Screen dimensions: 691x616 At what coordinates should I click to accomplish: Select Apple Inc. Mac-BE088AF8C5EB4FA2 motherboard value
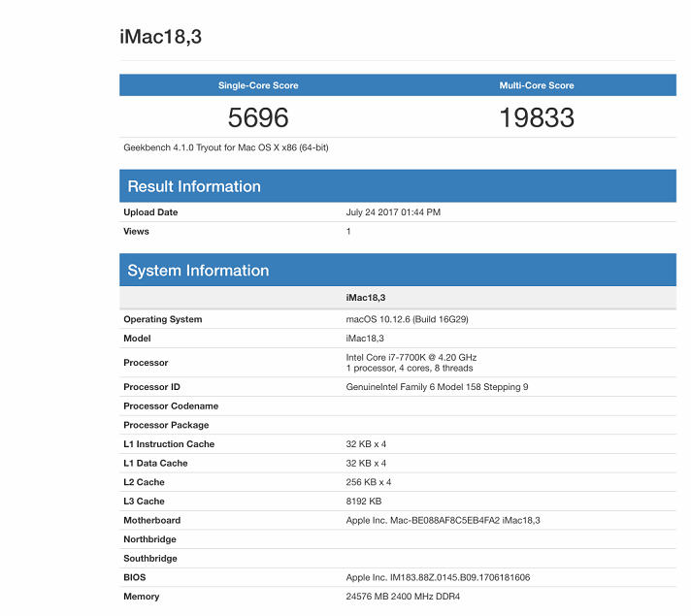point(443,520)
